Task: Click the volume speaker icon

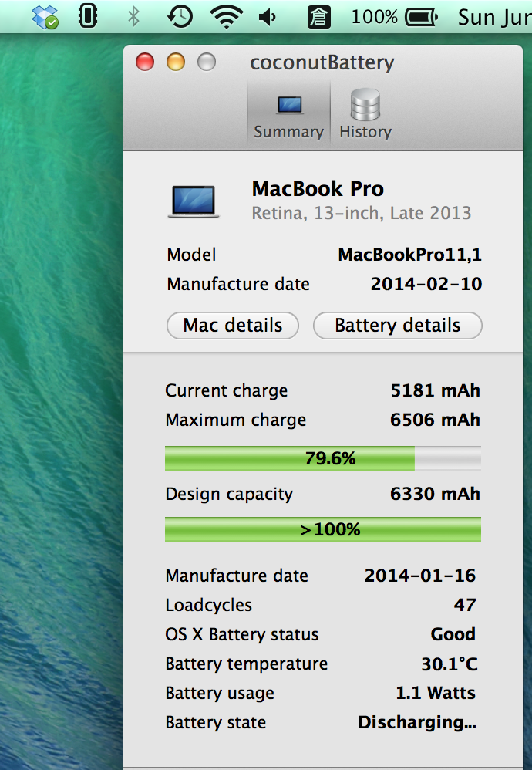Action: click(268, 18)
